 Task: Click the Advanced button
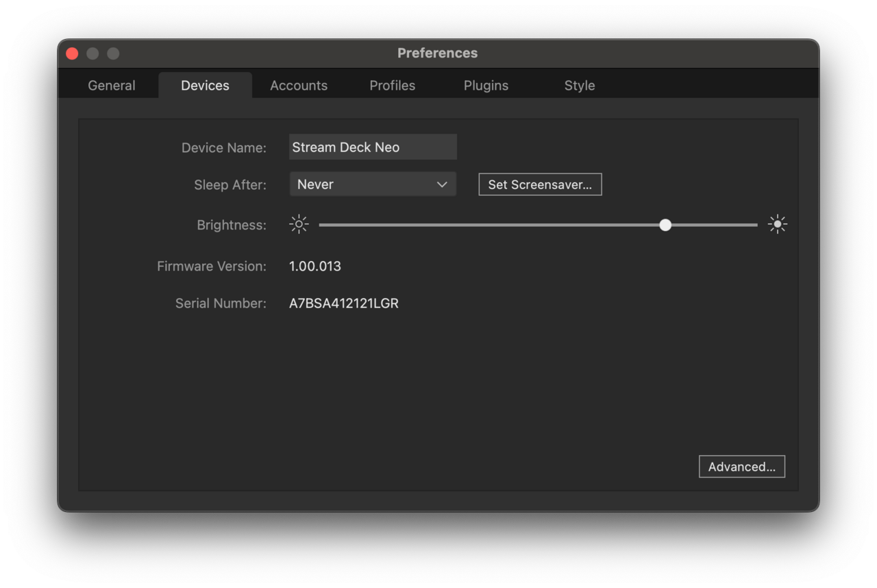(742, 467)
